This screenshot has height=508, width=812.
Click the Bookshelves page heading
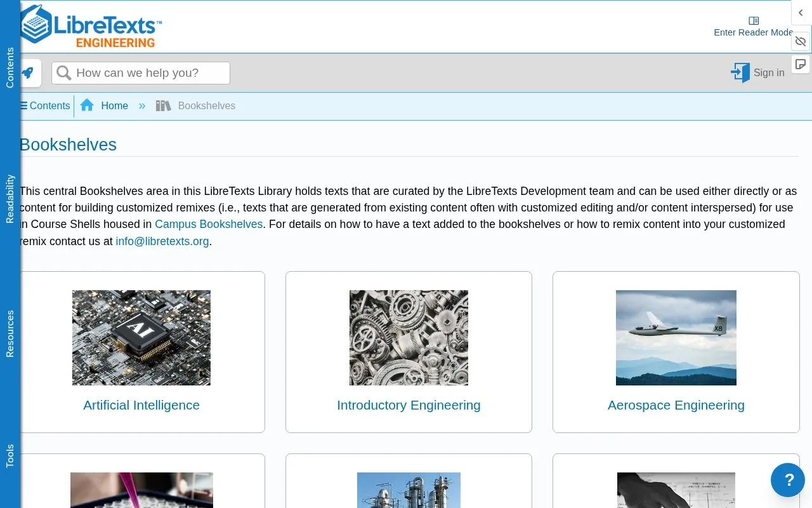[69, 145]
